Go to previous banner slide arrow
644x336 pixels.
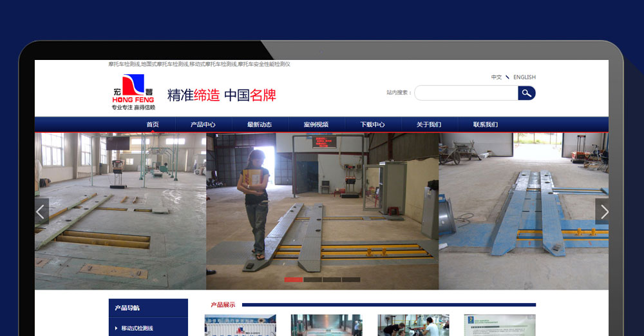click(41, 212)
